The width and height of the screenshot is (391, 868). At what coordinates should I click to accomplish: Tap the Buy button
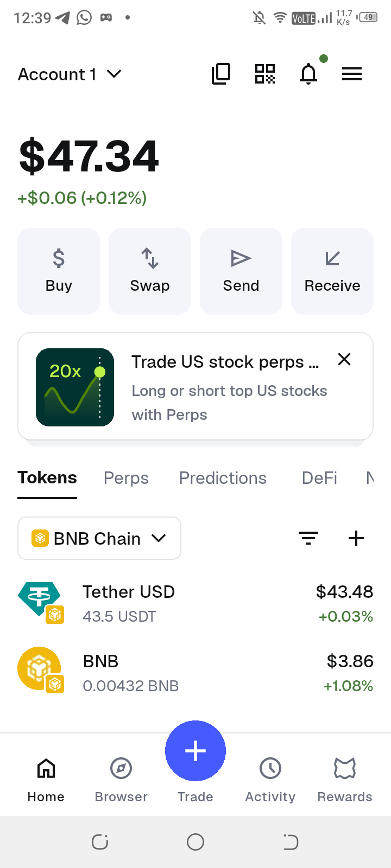point(59,271)
